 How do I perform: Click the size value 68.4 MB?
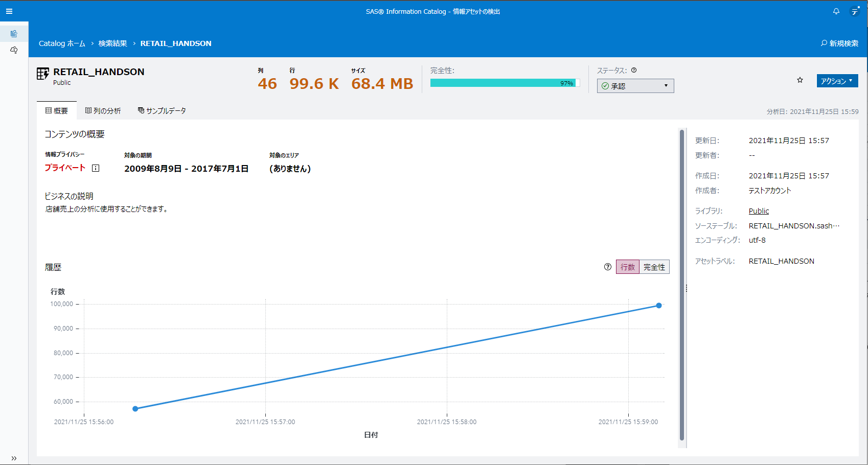pyautogui.click(x=382, y=84)
